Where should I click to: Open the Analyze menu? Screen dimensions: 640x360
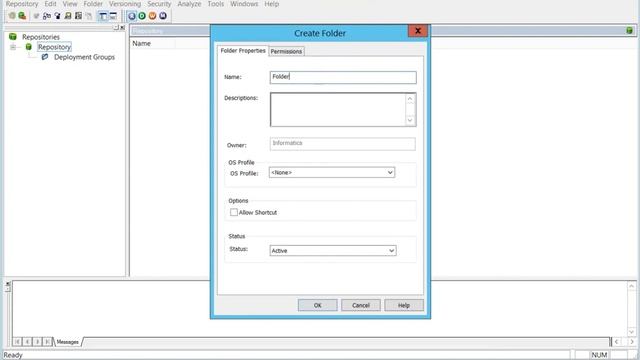pyautogui.click(x=189, y=4)
